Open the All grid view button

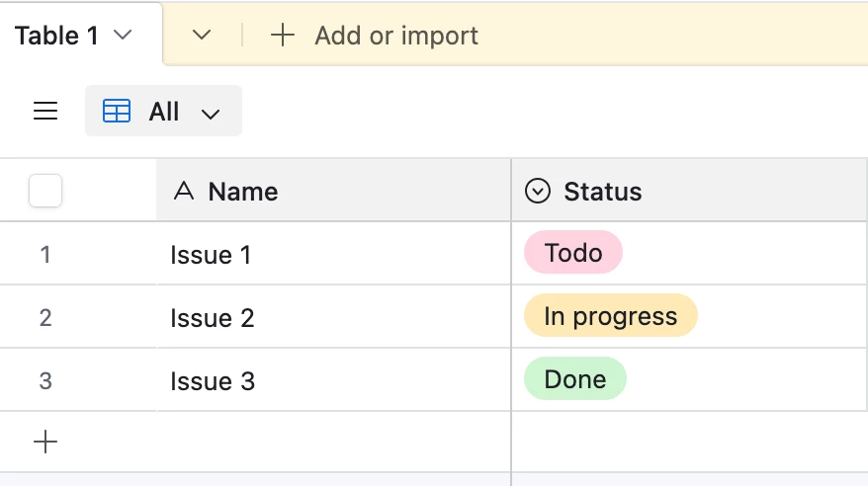pos(163,112)
